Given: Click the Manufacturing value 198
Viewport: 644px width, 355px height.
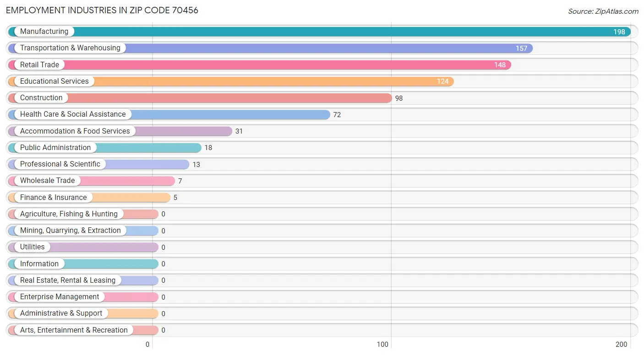Looking at the screenshot, I should click(619, 32).
